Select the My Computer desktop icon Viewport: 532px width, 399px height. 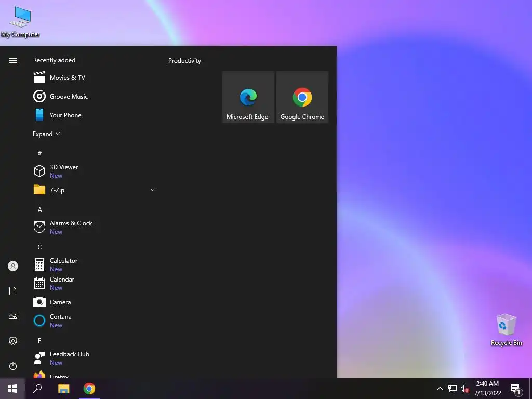coord(20,21)
